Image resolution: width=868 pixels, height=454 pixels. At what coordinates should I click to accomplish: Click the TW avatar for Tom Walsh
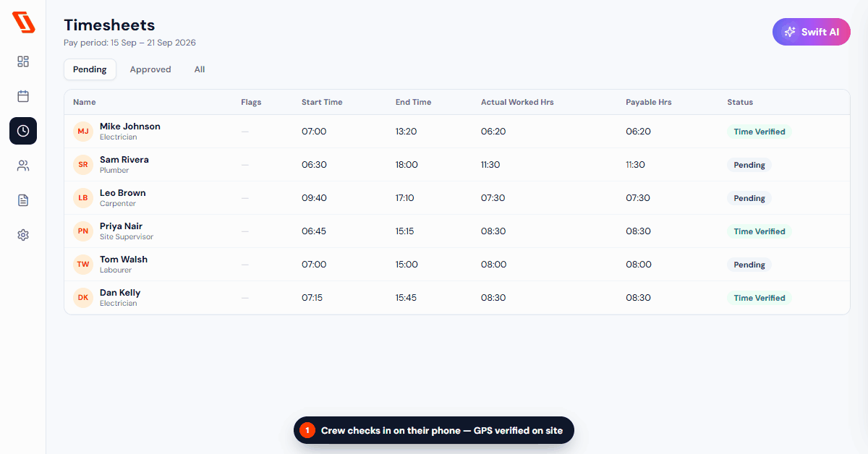(83, 265)
